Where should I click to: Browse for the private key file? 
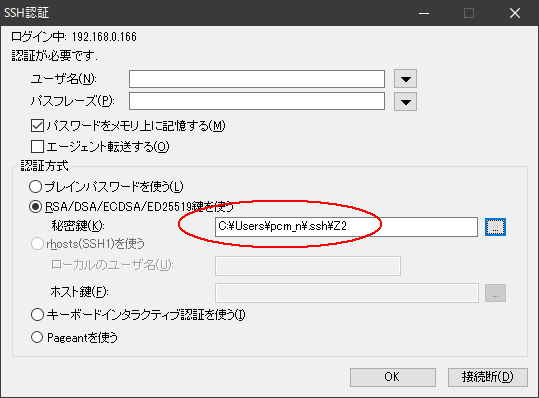[x=495, y=227]
